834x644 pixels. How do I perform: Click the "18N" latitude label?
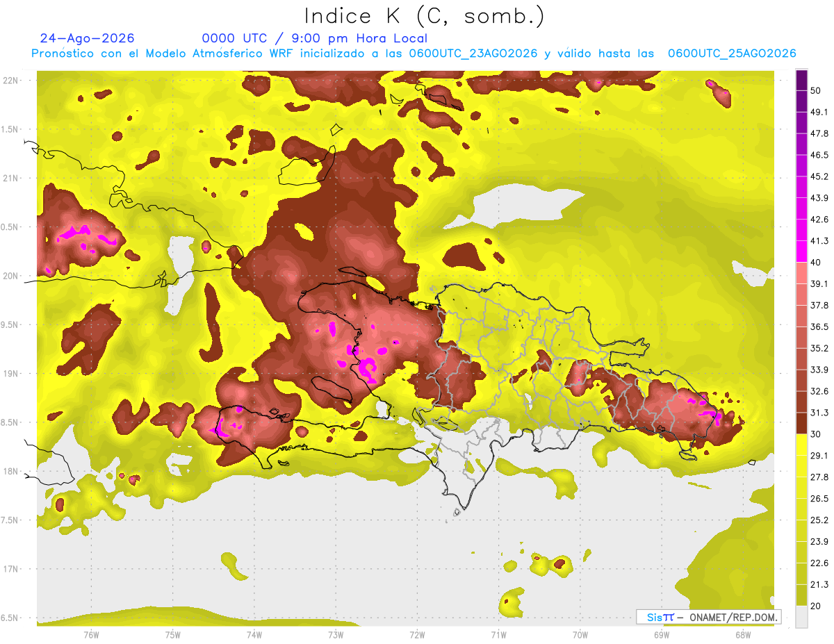(11, 472)
